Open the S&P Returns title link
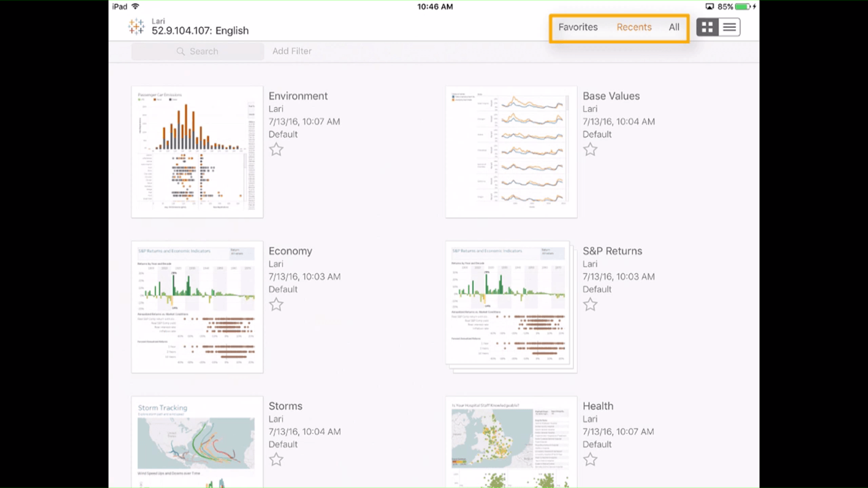This screenshot has height=488, width=868. click(612, 251)
